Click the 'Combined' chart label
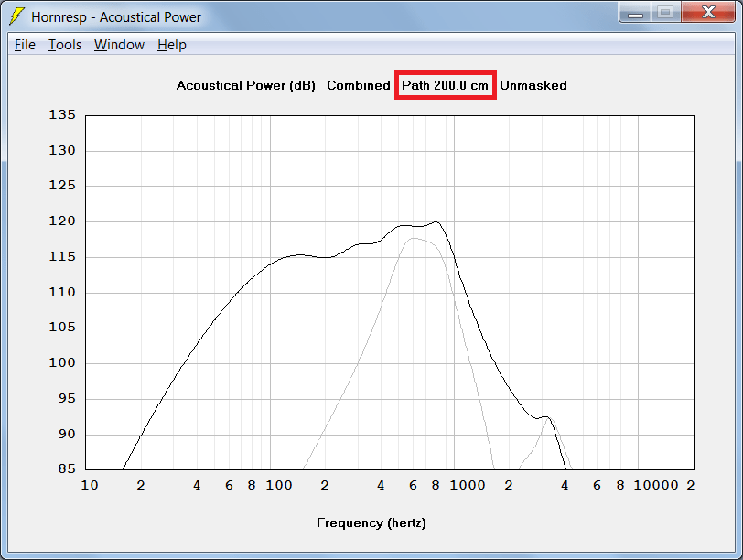 click(x=359, y=85)
